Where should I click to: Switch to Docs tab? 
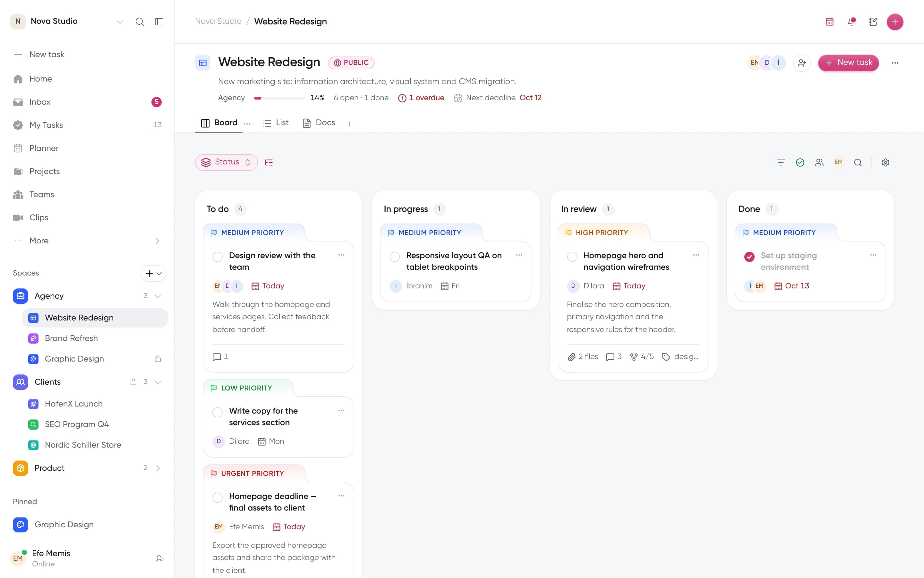click(319, 123)
